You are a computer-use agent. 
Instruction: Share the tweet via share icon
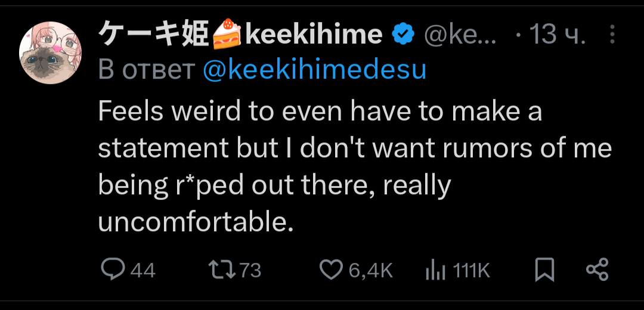597,269
